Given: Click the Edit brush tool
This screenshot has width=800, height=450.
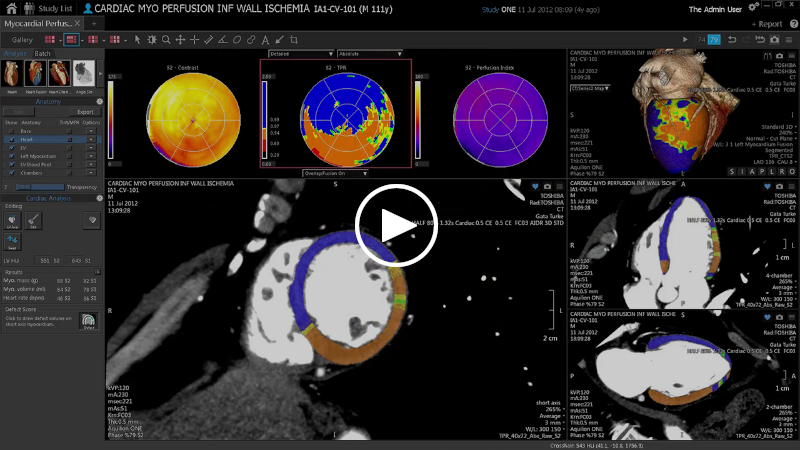Looking at the screenshot, I should (33, 221).
